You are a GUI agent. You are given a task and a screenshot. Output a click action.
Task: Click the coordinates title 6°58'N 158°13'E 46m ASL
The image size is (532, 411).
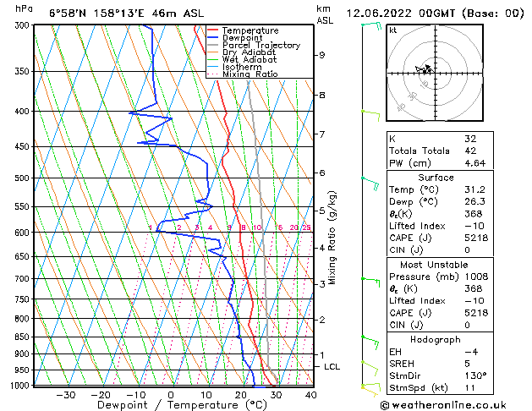tap(127, 14)
